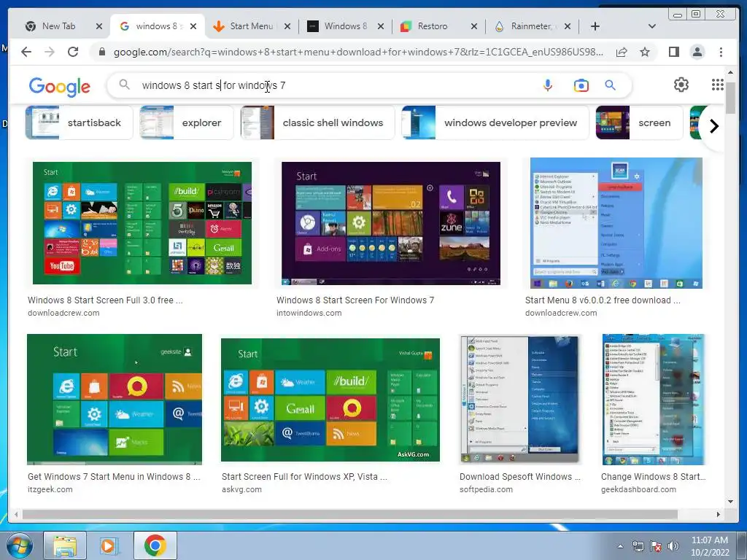Viewport: 747px width, 560px height.
Task: Open Chrome three-dot menu
Action: (x=721, y=52)
